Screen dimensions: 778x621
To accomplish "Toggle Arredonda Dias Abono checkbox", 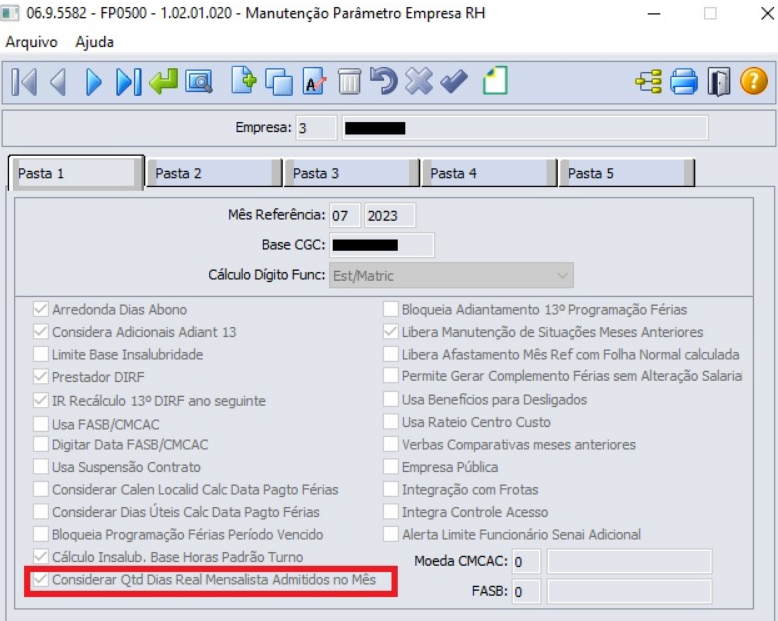I will (x=41, y=310).
